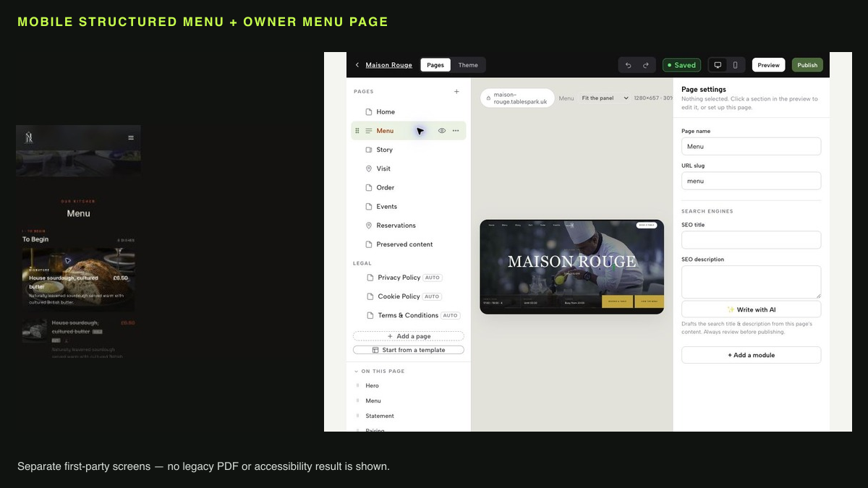Redo the last change
The height and width of the screenshot is (488, 868).
point(646,65)
